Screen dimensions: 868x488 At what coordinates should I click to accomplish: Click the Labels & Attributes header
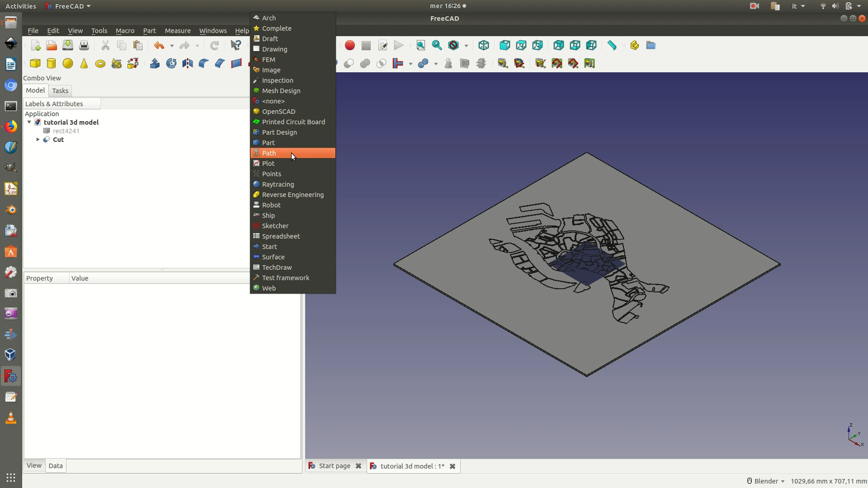pos(61,104)
